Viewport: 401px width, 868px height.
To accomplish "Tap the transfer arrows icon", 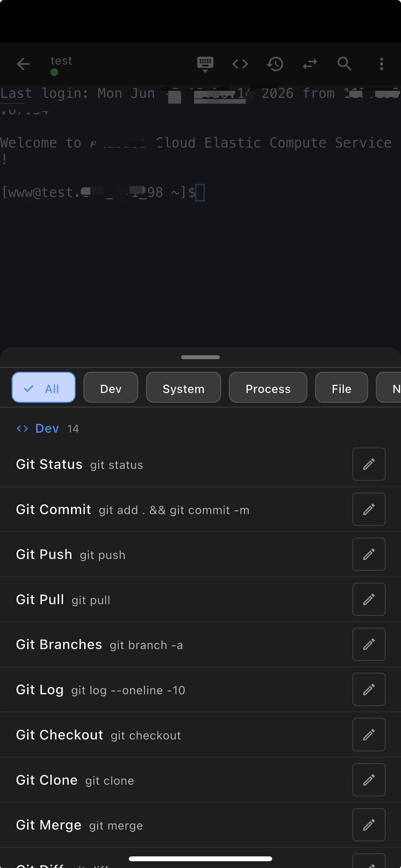I will click(x=310, y=64).
